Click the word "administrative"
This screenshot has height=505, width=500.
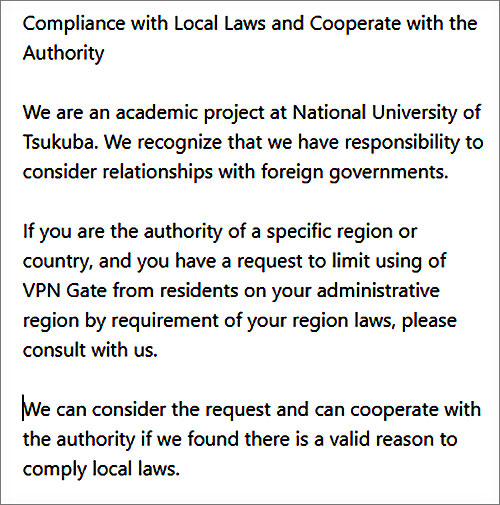378,290
